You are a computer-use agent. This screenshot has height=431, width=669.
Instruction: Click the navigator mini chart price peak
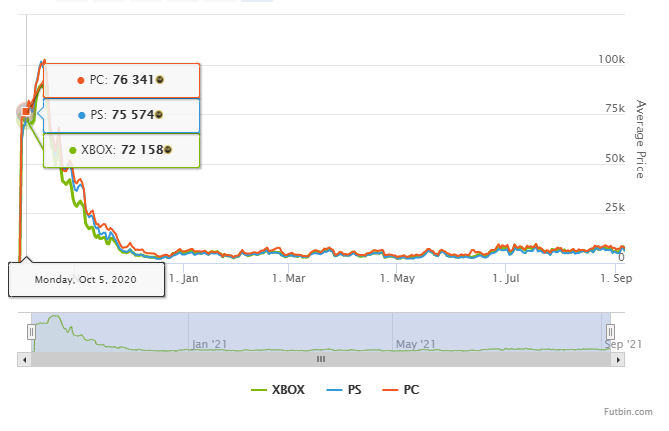pos(54,317)
